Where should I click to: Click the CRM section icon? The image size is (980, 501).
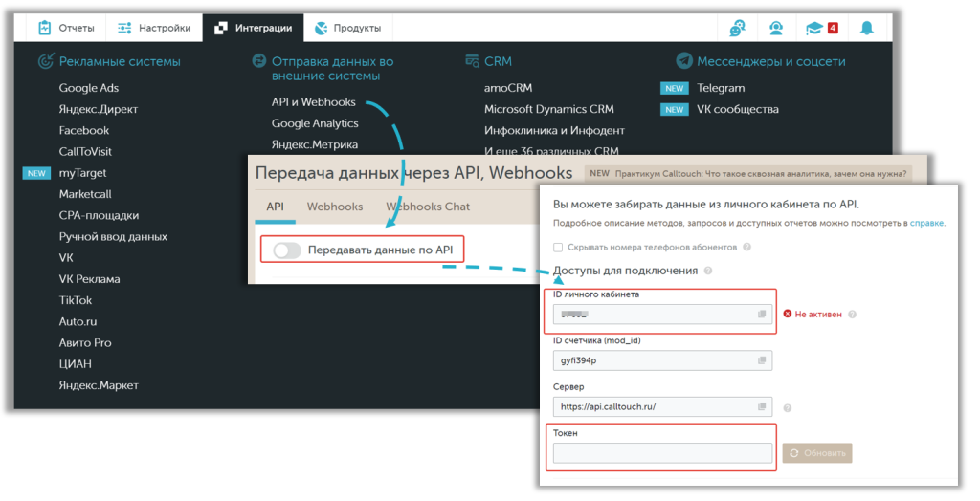[x=473, y=61]
